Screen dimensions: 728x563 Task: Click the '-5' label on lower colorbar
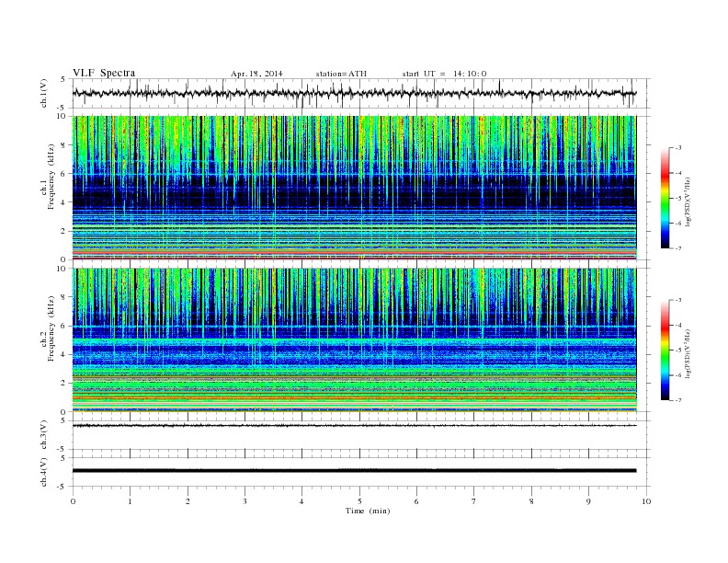pyautogui.click(x=678, y=350)
